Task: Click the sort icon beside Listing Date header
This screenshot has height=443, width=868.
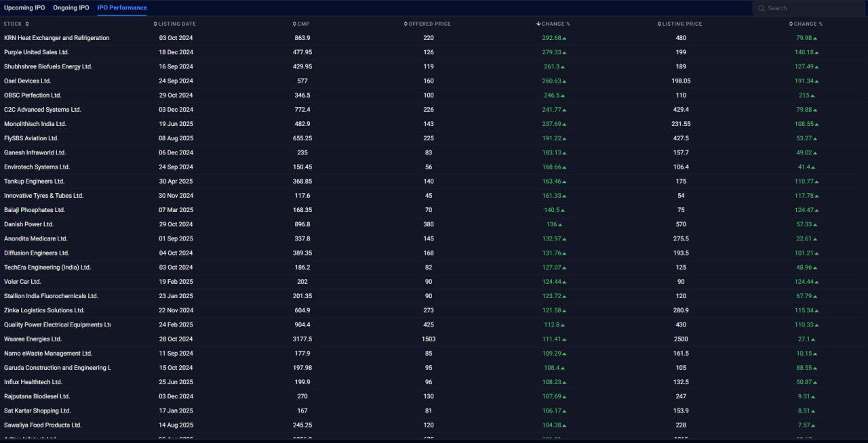Action: click(x=155, y=24)
